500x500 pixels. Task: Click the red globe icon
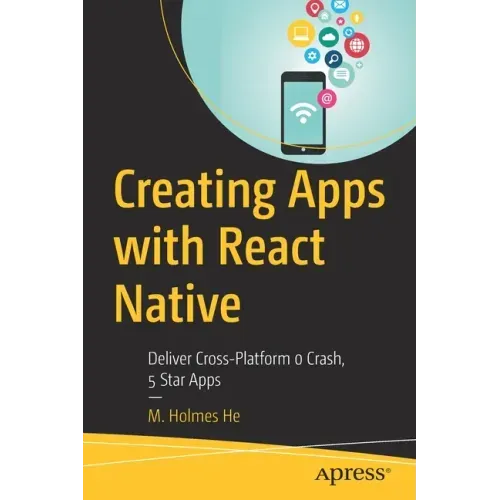(x=357, y=45)
